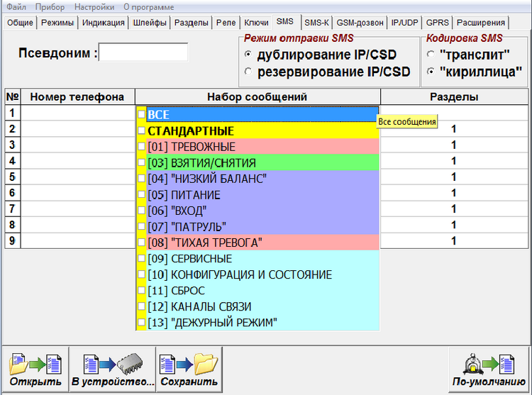Select the [09] СЕРВИСНЫЕ list item
The width and height of the screenshot is (532, 395).
[189, 259]
